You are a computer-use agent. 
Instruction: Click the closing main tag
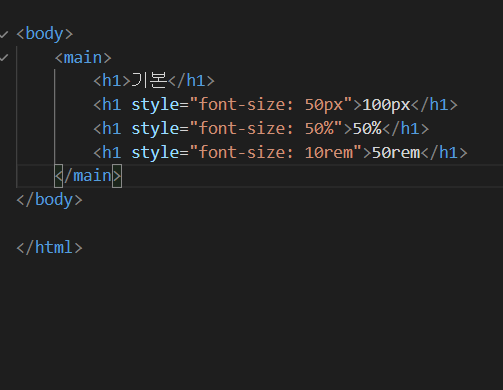(x=88, y=176)
